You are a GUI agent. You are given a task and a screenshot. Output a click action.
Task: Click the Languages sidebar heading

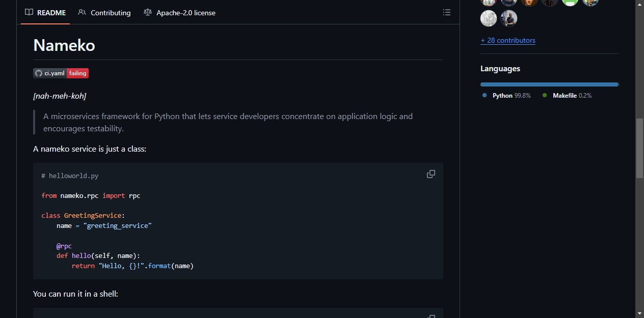(x=500, y=69)
